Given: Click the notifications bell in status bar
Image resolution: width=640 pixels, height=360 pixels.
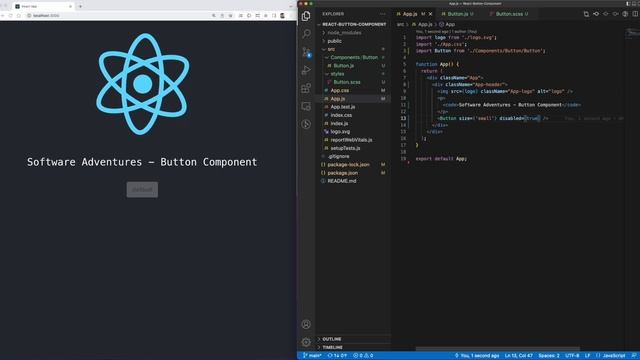Looking at the screenshot, I should click(x=634, y=356).
